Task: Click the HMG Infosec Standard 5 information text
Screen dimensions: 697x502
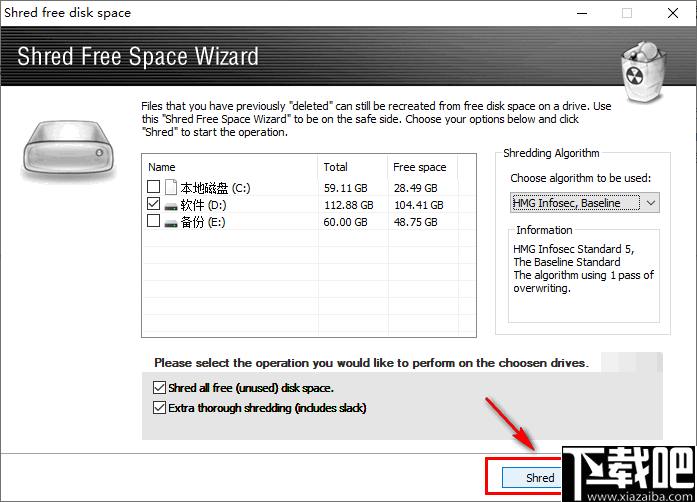Action: coord(583,269)
